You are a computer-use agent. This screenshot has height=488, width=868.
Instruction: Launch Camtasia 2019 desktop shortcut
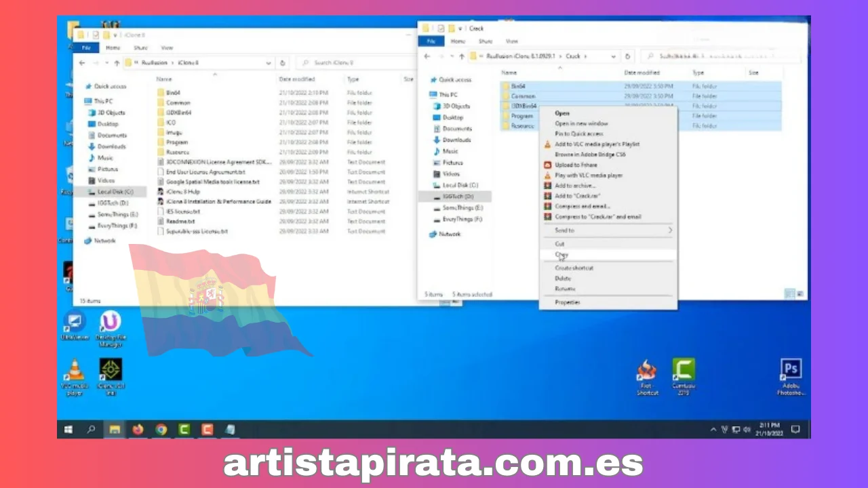(x=684, y=375)
